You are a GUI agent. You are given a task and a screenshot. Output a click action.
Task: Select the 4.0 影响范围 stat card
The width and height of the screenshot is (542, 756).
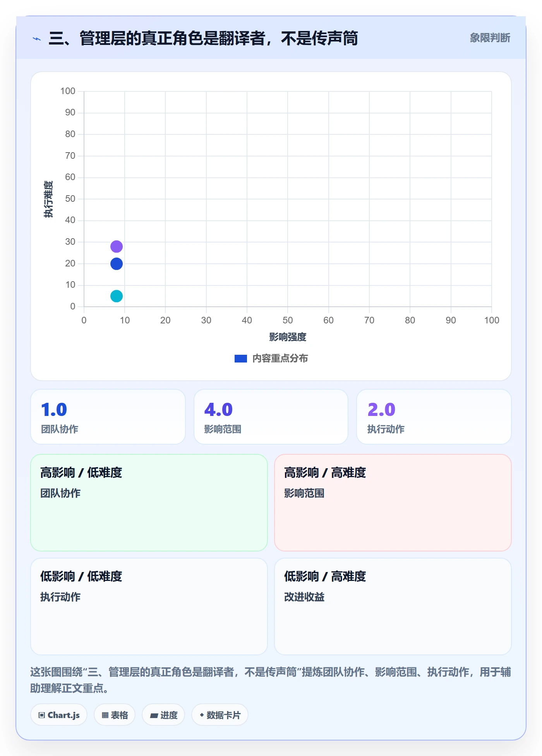coord(271,417)
